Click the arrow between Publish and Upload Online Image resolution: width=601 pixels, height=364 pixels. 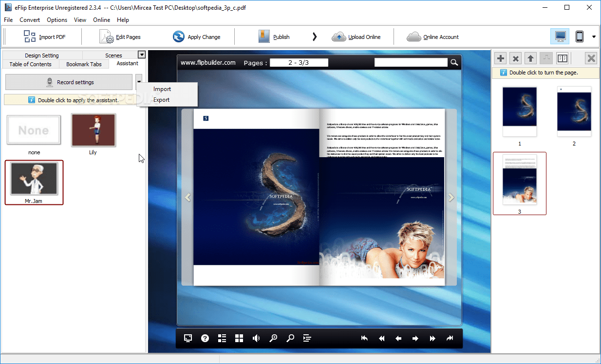coord(315,37)
